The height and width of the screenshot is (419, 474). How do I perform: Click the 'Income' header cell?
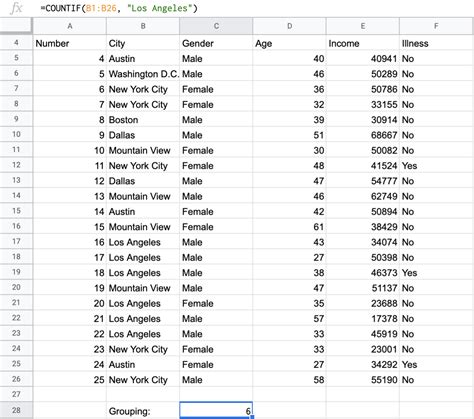tap(363, 43)
